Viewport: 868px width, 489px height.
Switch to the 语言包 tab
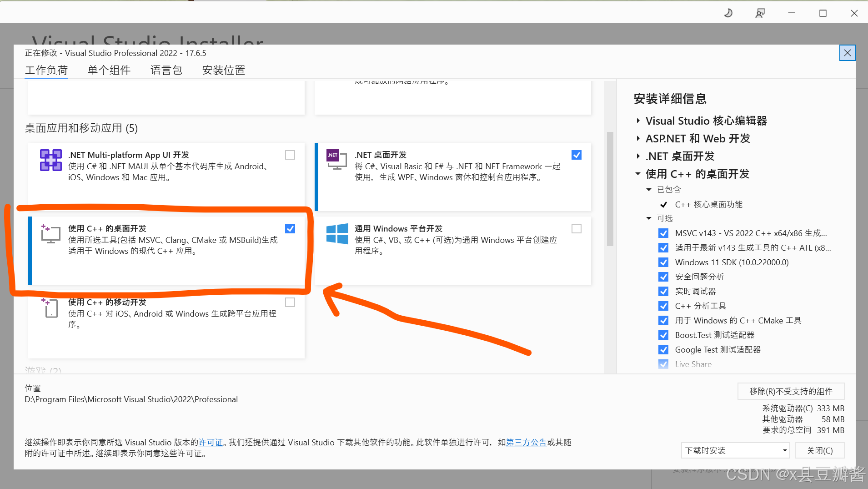[x=166, y=71]
